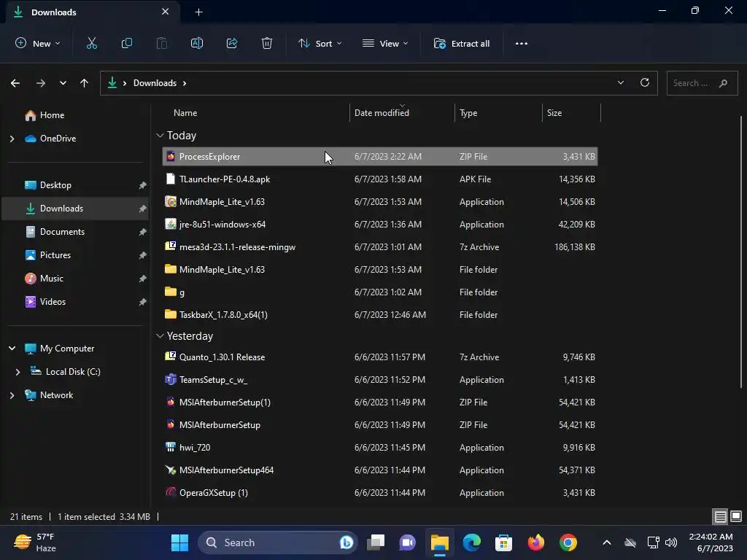Expand Local Disk (C:) tree node
This screenshot has width=747, height=560.
point(18,372)
